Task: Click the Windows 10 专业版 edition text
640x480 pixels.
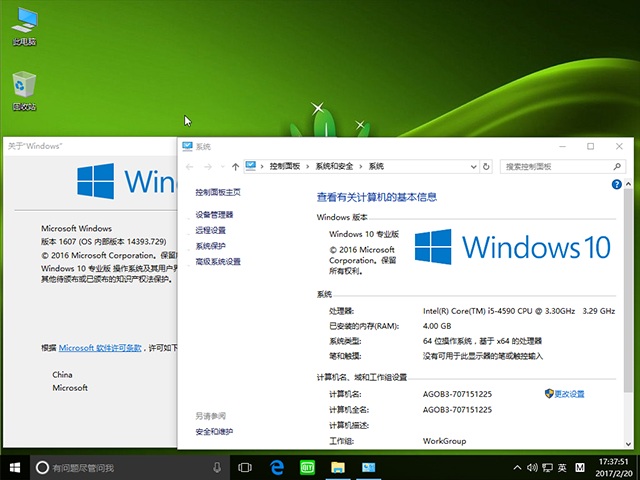Action: [364, 234]
